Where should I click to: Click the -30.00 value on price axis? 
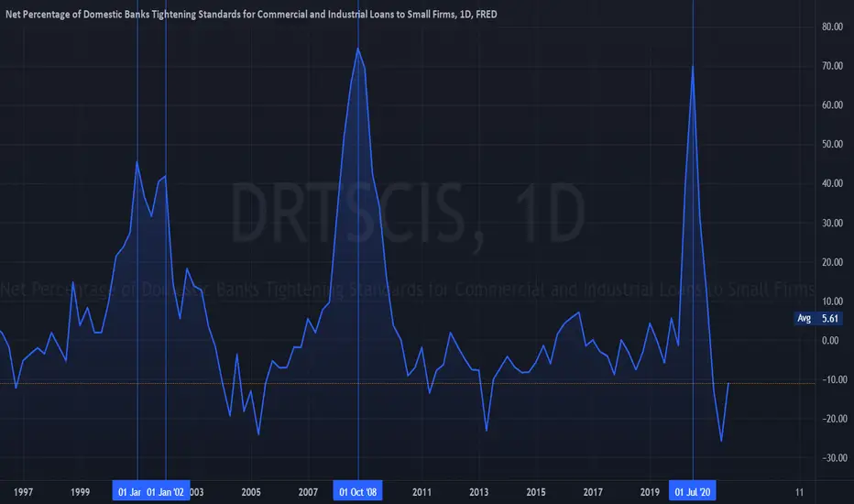pos(833,458)
